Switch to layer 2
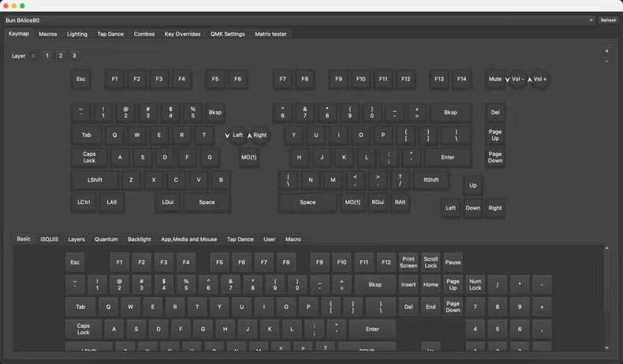 point(61,56)
